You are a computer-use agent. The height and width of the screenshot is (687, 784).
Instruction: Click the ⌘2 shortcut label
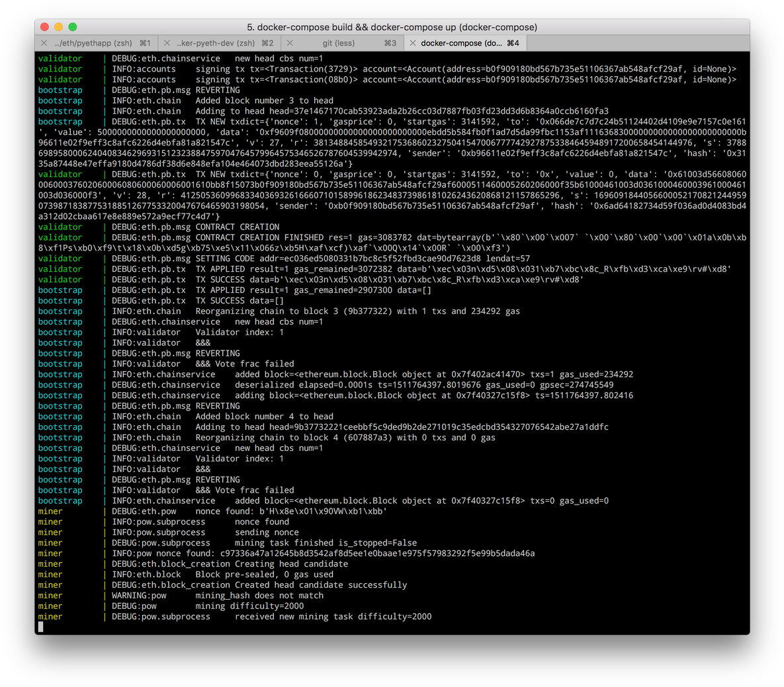click(x=269, y=42)
